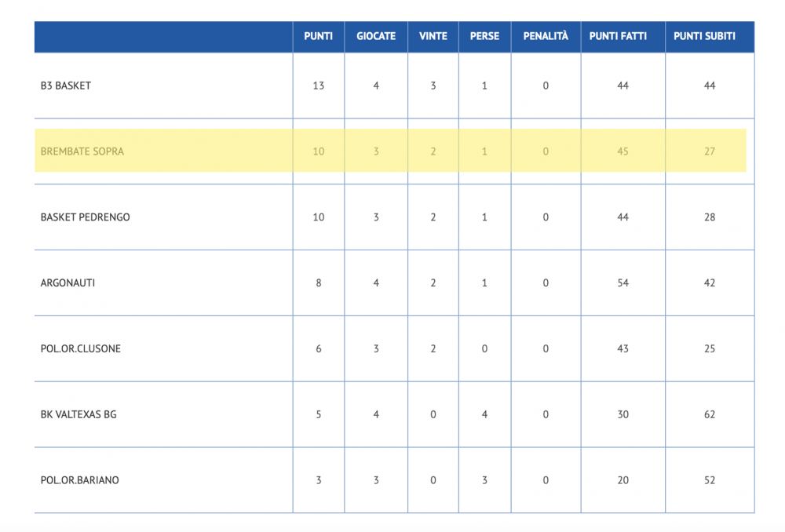The height and width of the screenshot is (532, 785).
Task: Click the PUNTI column header
Action: pyautogui.click(x=319, y=36)
